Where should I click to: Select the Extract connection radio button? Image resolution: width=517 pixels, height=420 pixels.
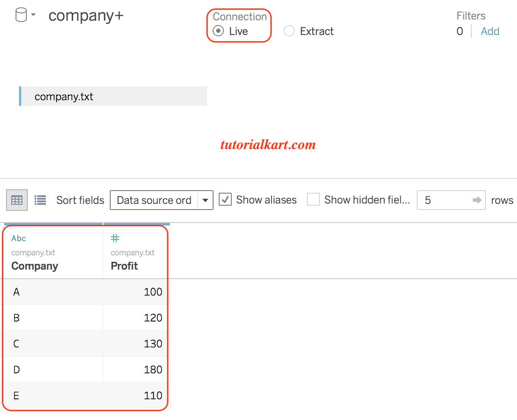[x=289, y=31]
